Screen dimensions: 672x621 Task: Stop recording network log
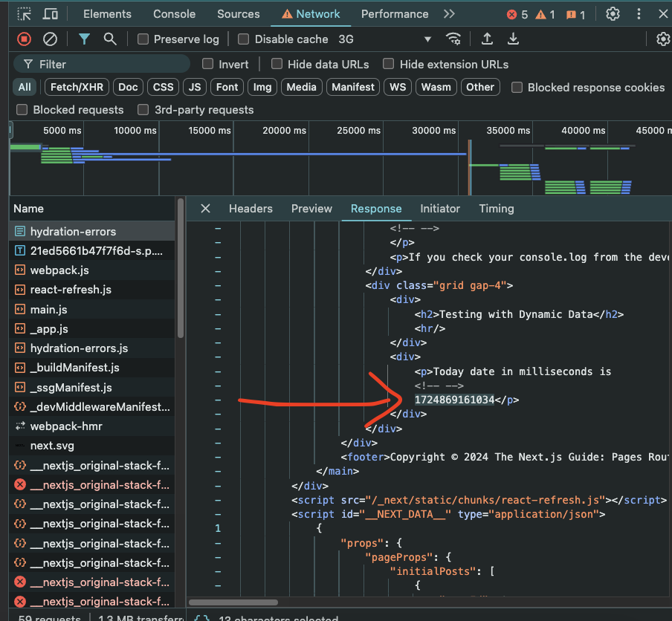[x=25, y=39]
